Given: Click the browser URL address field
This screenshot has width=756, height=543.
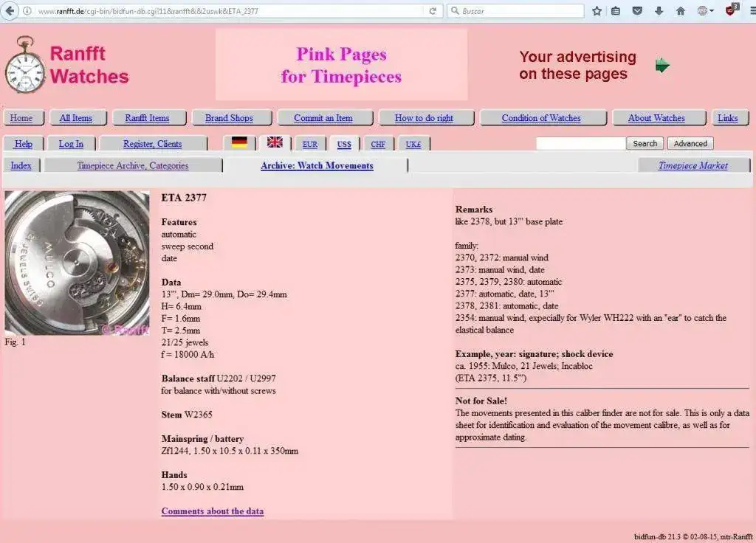Looking at the screenshot, I should (231, 10).
